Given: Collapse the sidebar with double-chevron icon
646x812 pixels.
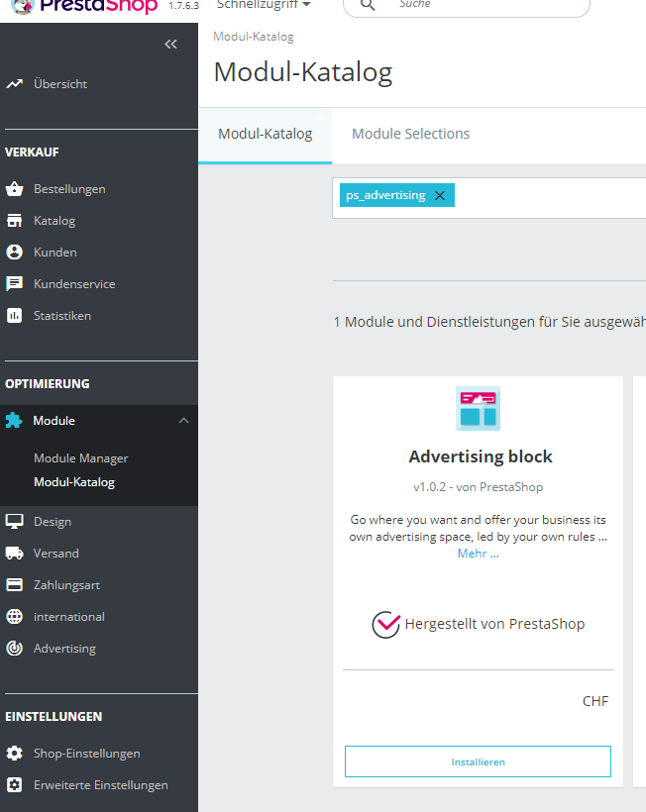Looking at the screenshot, I should (170, 45).
